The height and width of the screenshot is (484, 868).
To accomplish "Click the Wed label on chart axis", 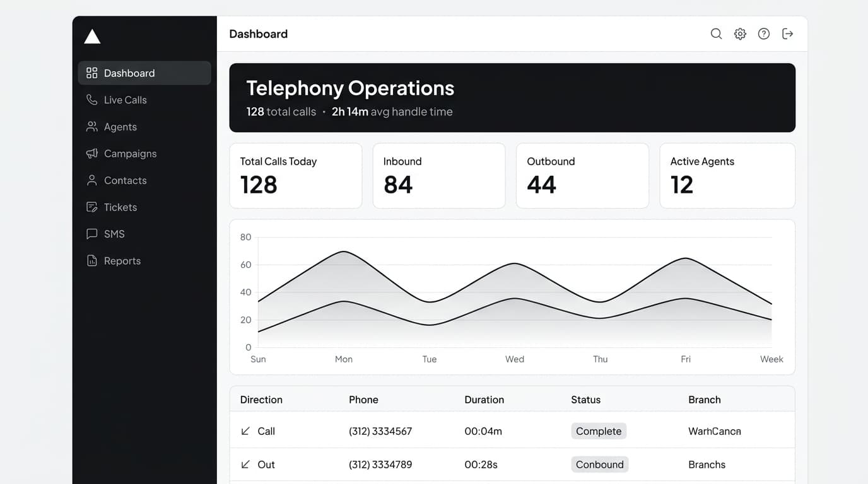I will 515,359.
